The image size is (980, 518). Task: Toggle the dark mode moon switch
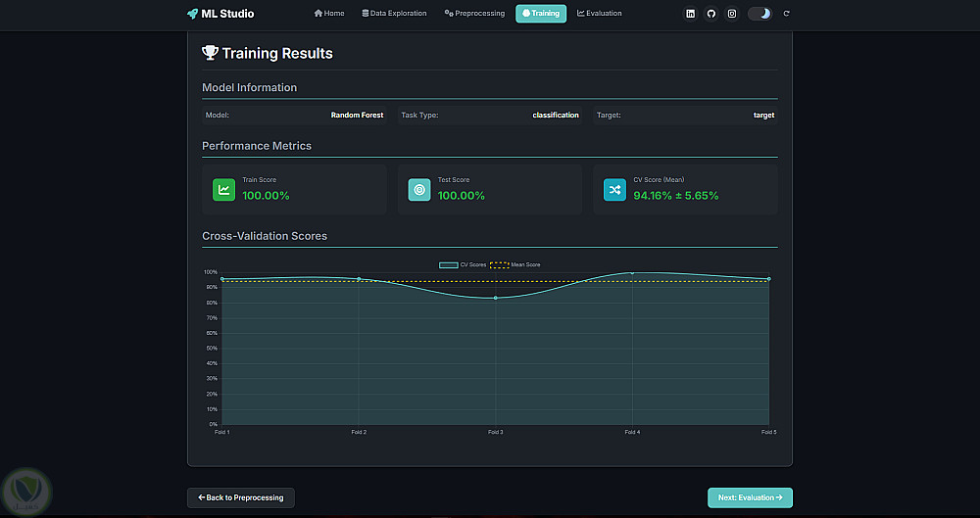[760, 14]
